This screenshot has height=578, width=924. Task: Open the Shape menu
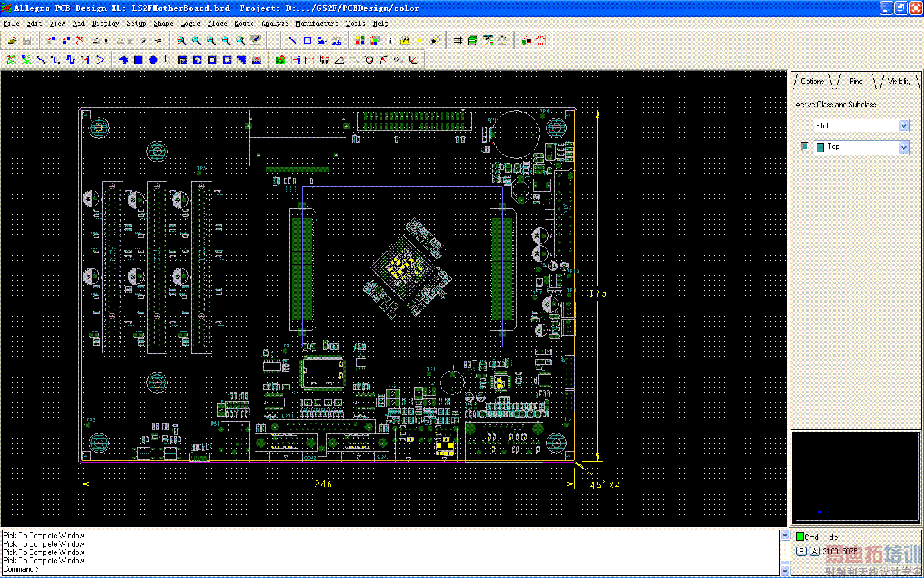tap(163, 23)
